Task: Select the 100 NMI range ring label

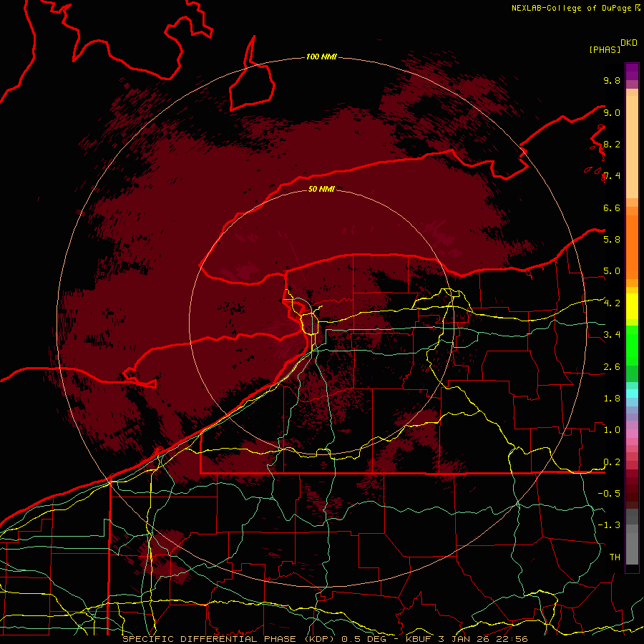Action: 321,57
